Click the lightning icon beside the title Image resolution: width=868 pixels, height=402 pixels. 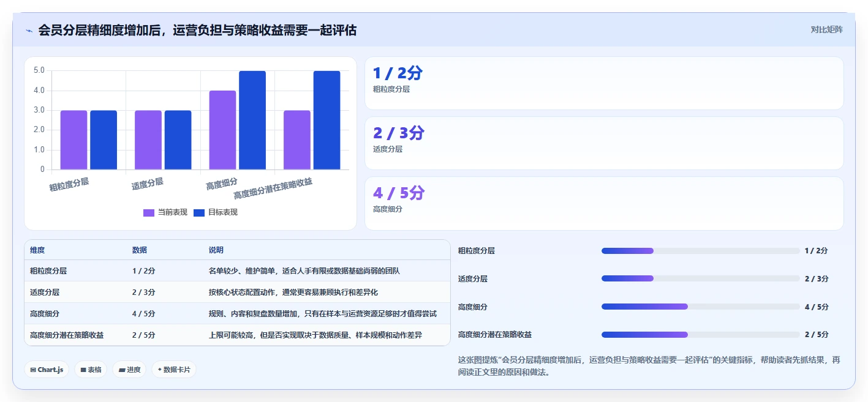(x=29, y=31)
